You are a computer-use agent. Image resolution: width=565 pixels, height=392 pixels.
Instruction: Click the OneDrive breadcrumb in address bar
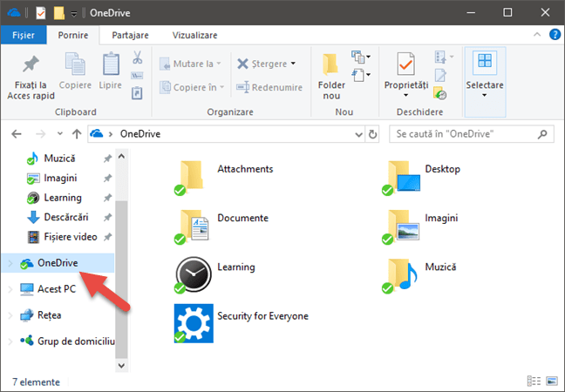tap(140, 134)
